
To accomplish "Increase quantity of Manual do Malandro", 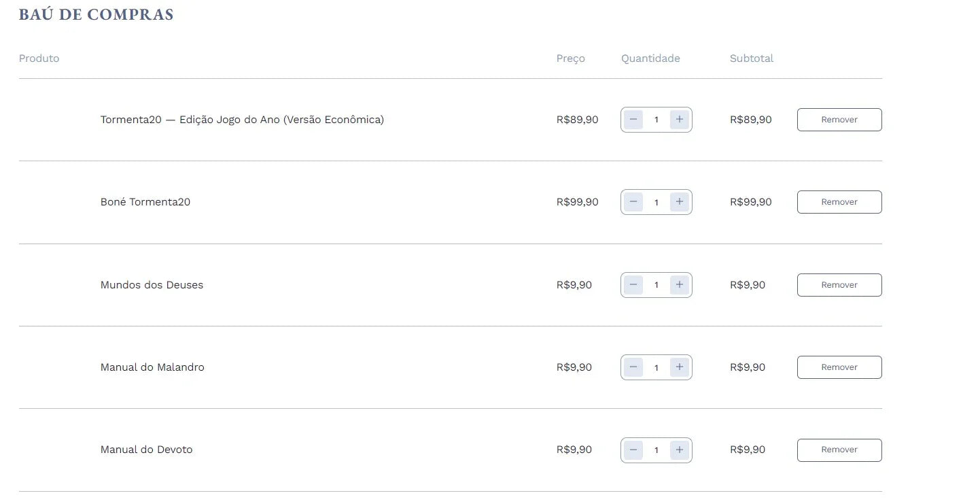I will (679, 367).
